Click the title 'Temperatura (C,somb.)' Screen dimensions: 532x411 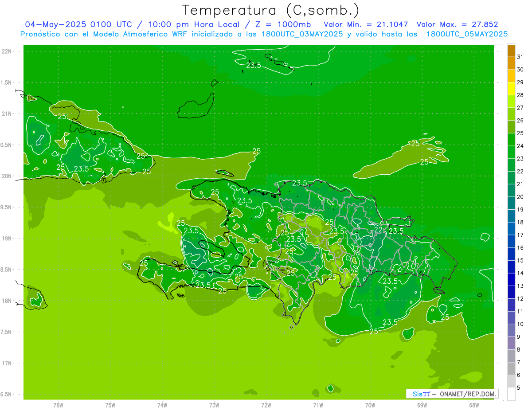pyautogui.click(x=271, y=10)
